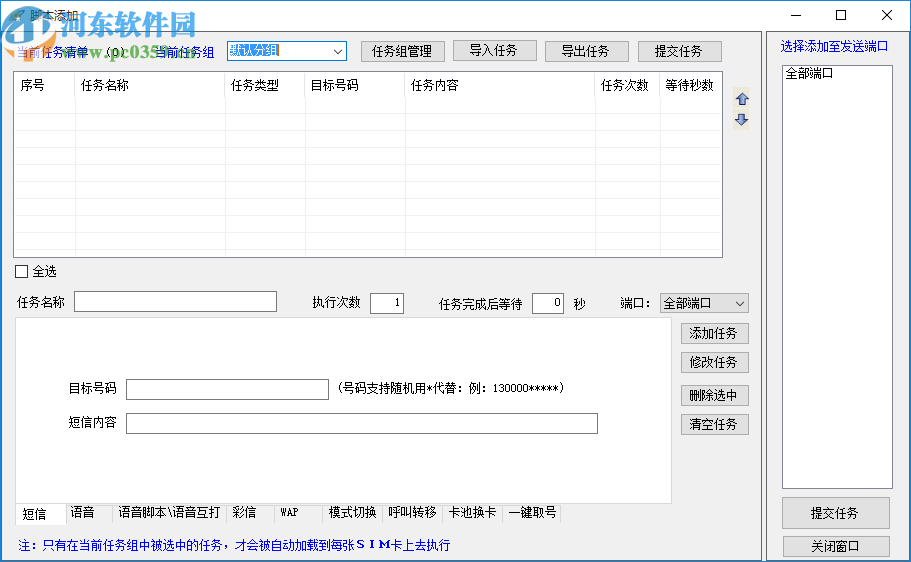Select the 呼叫转移 tab

(413, 513)
